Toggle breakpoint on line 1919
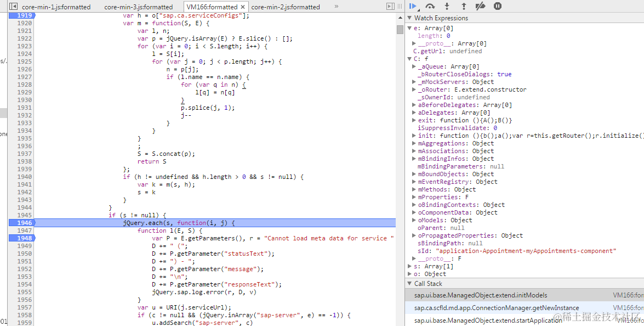 (22, 15)
